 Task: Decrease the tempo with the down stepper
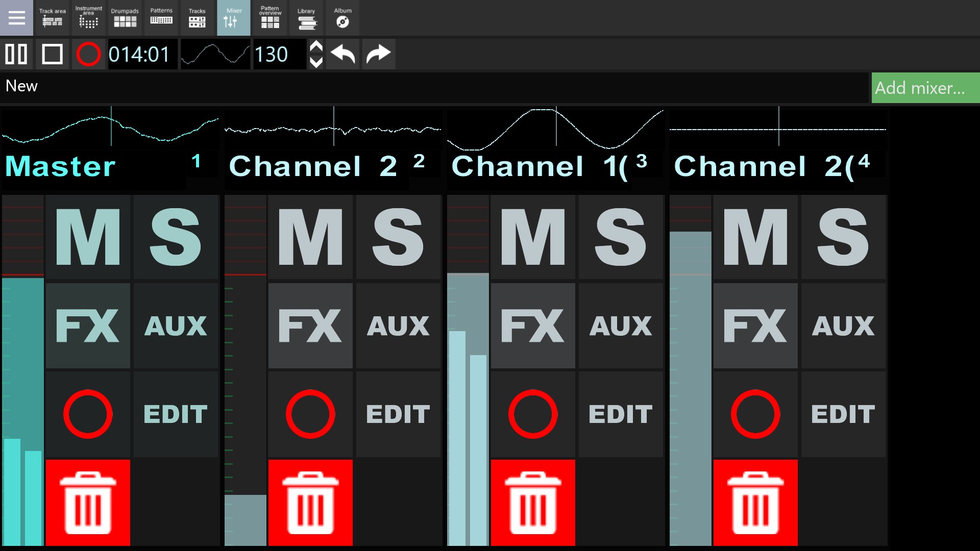[316, 62]
